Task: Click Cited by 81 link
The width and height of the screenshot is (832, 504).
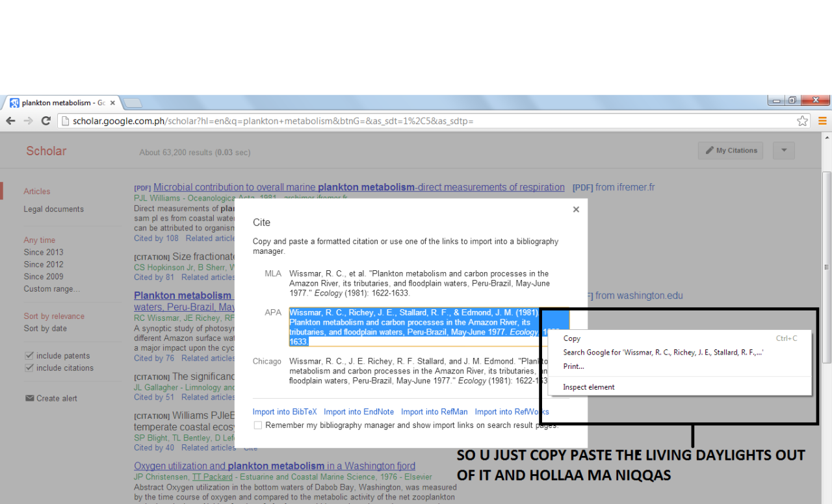Action: (154, 277)
